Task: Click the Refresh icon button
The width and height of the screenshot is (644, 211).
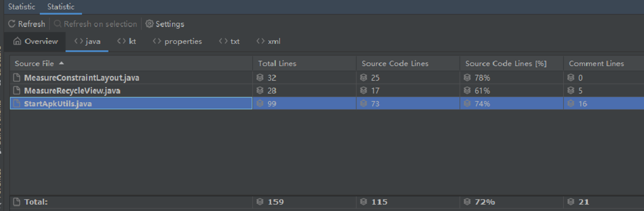Action: 12,24
